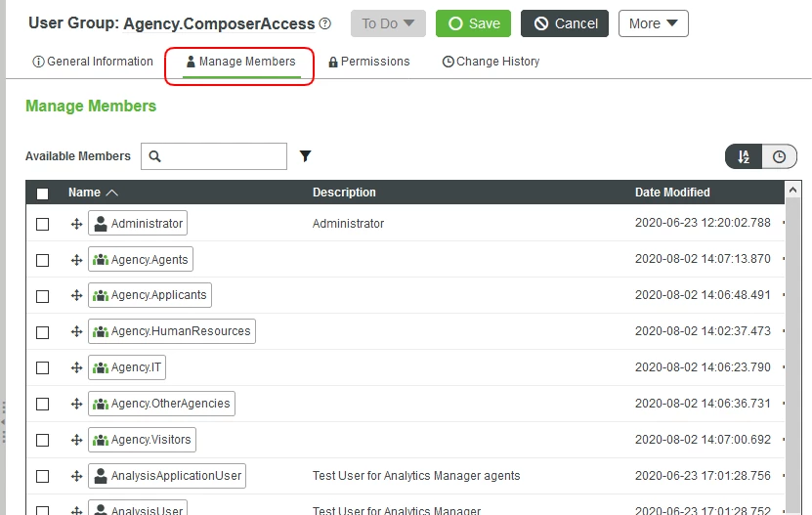Switch to clock-based recent sort toggle
Screen dimensions: 812x515
(x=779, y=156)
